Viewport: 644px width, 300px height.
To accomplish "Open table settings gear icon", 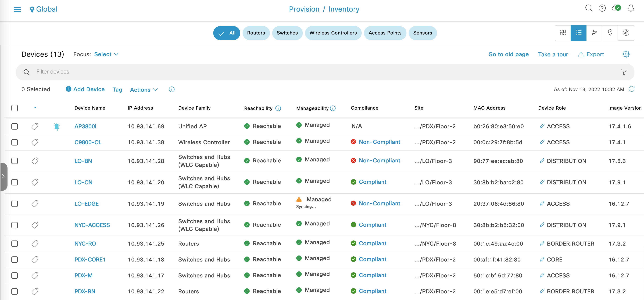I will point(626,54).
